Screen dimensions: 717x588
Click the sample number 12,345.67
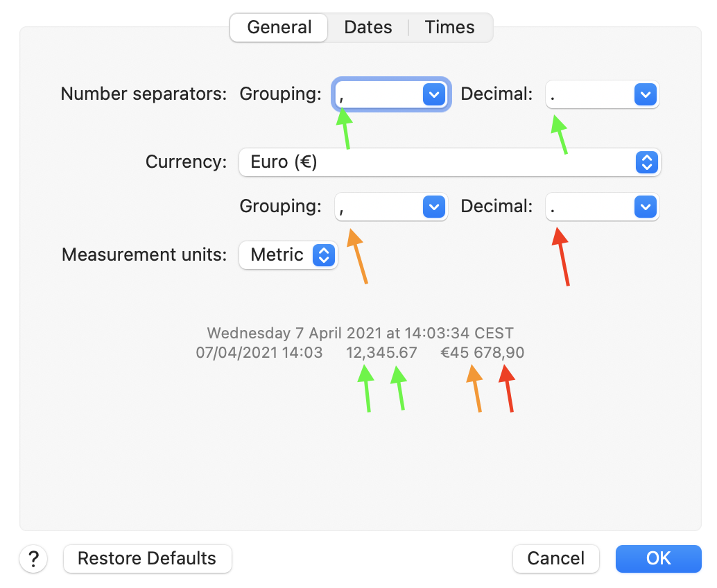pyautogui.click(x=381, y=353)
